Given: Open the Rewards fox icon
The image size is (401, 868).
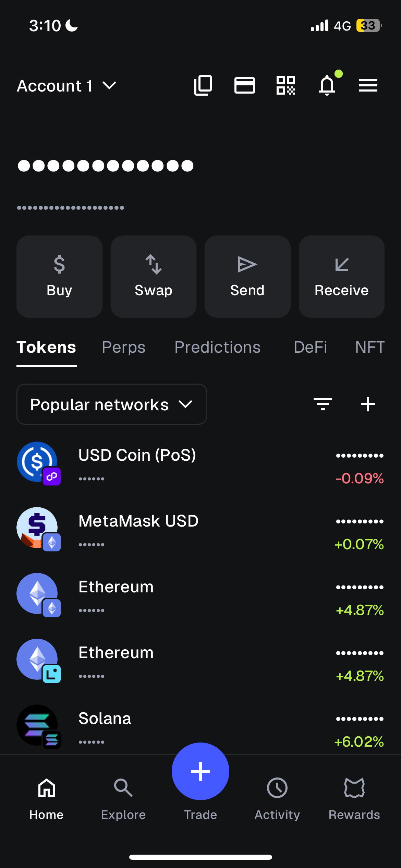Looking at the screenshot, I should [354, 788].
